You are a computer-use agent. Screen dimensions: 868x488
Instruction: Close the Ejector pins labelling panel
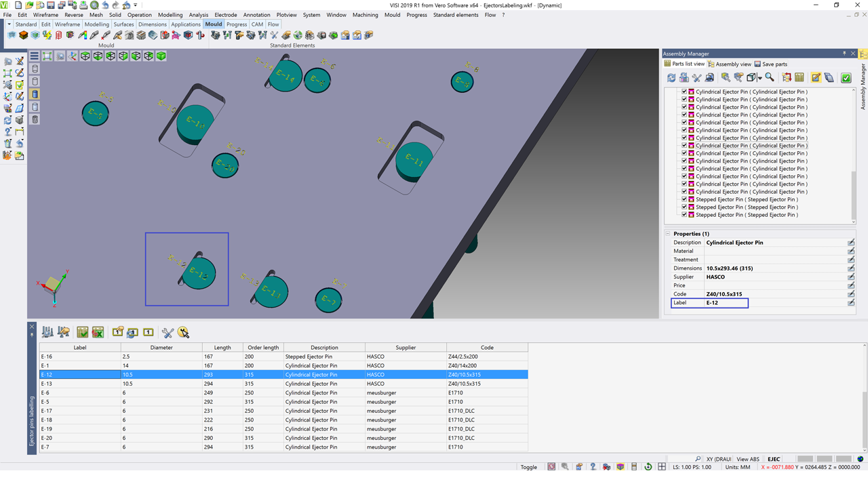[31, 327]
